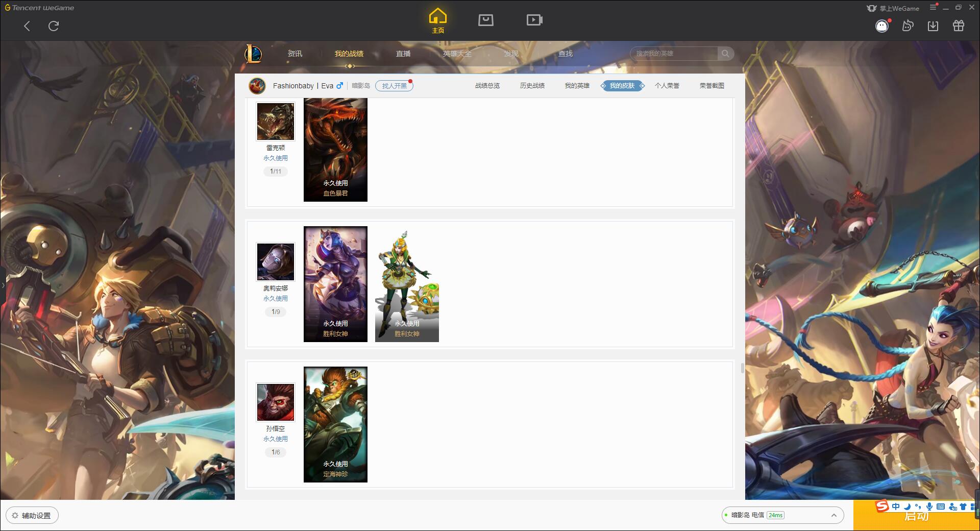Open Sogou soft keyboard icon
980x531 pixels.
pos(941,506)
